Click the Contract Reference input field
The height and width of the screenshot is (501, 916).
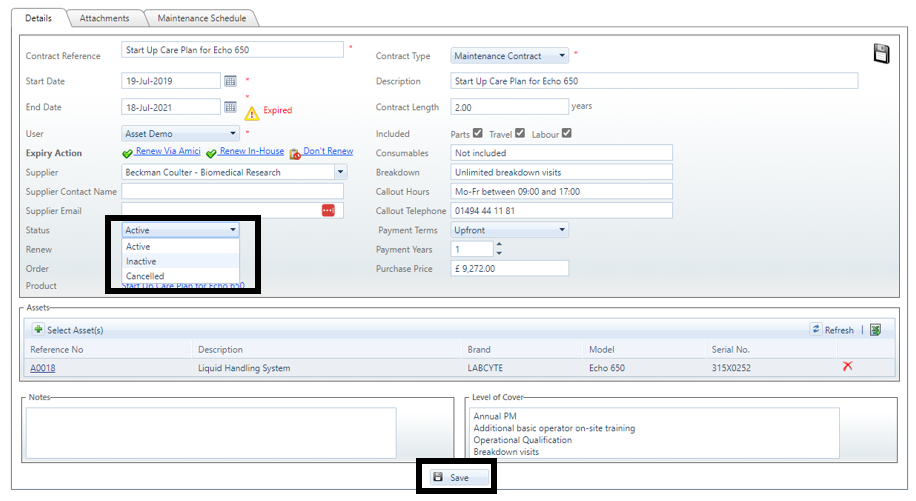(x=233, y=50)
